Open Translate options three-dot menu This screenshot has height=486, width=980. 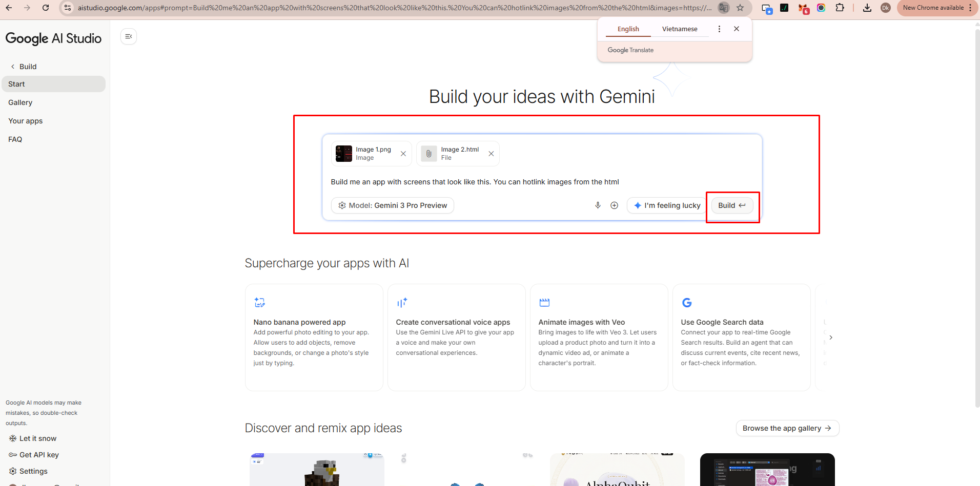click(x=719, y=29)
